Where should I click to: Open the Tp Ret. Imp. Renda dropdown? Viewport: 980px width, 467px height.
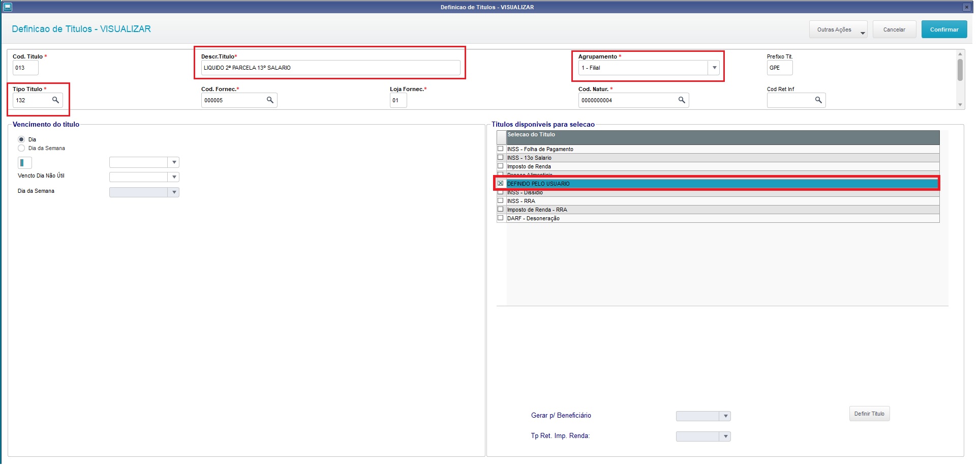726,436
